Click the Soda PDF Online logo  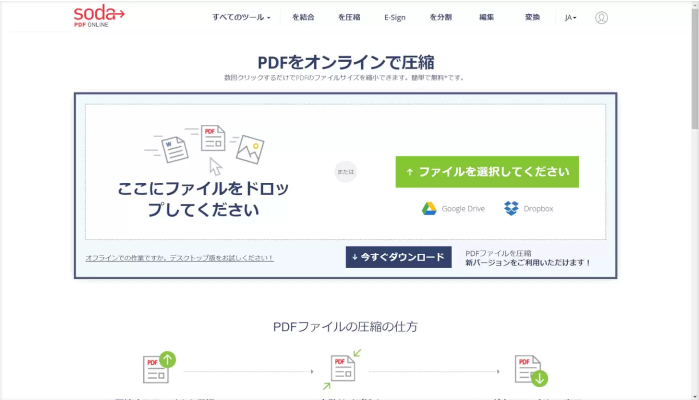tap(99, 15)
